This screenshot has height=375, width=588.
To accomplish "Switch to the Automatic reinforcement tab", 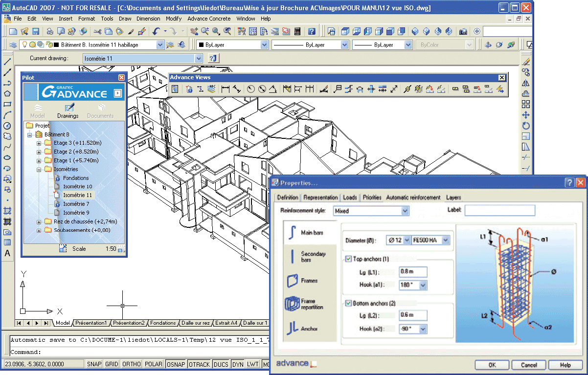I will pyautogui.click(x=413, y=198).
